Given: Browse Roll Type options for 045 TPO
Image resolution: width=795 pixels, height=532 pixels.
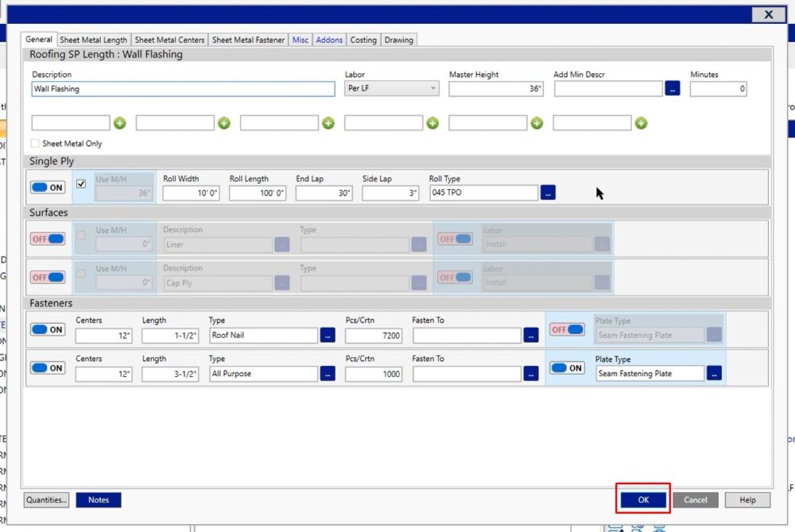Looking at the screenshot, I should [x=548, y=192].
